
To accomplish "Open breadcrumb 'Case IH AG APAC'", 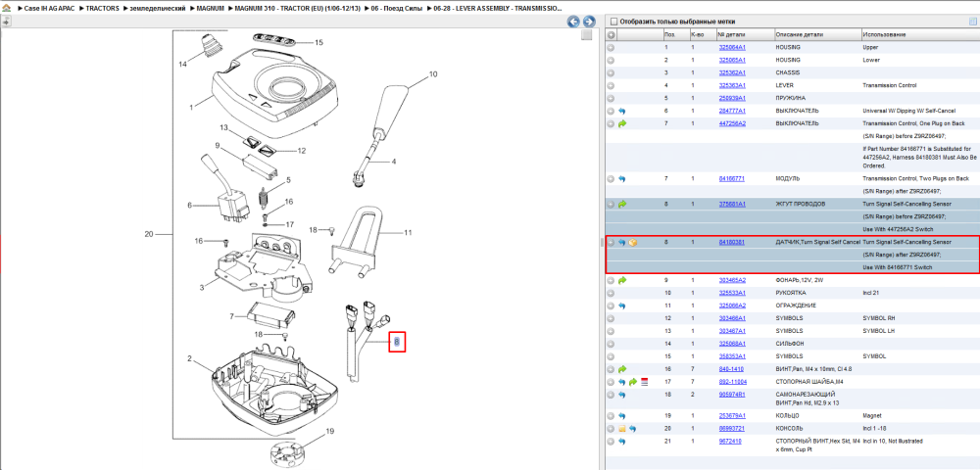I will coord(49,9).
